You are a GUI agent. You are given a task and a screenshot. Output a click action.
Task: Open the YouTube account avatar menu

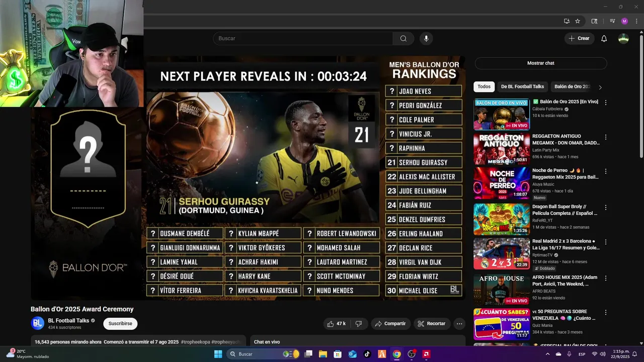tap(623, 39)
